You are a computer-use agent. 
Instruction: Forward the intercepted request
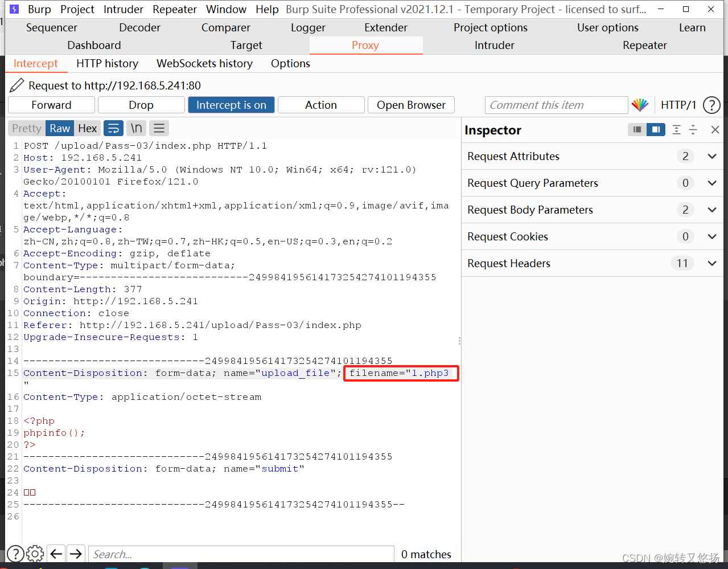pos(51,105)
